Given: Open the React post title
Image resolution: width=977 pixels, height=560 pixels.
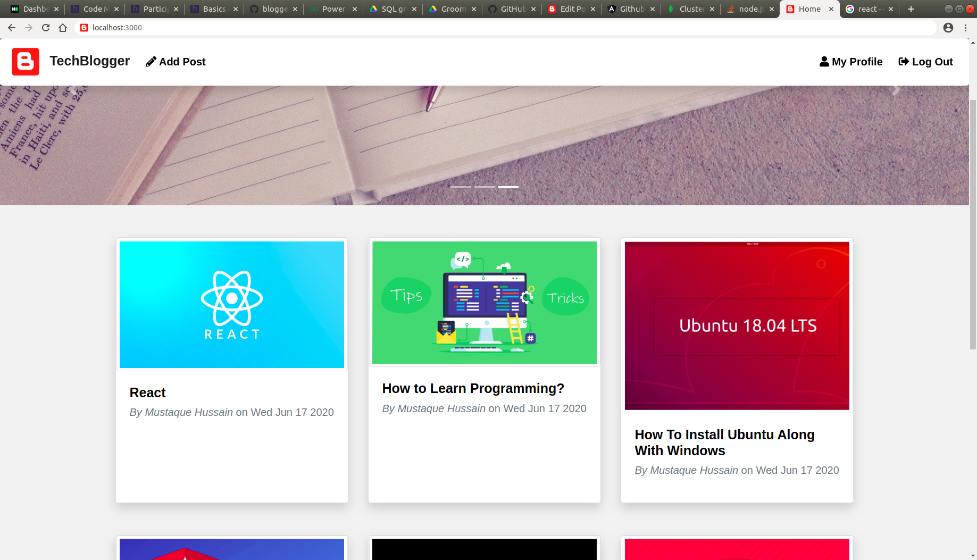Looking at the screenshot, I should pyautogui.click(x=148, y=392).
